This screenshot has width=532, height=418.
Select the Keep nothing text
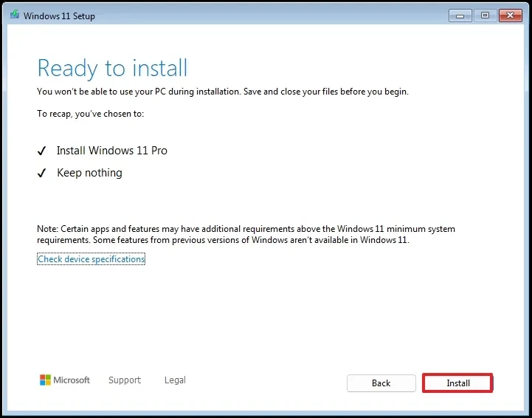tap(89, 173)
